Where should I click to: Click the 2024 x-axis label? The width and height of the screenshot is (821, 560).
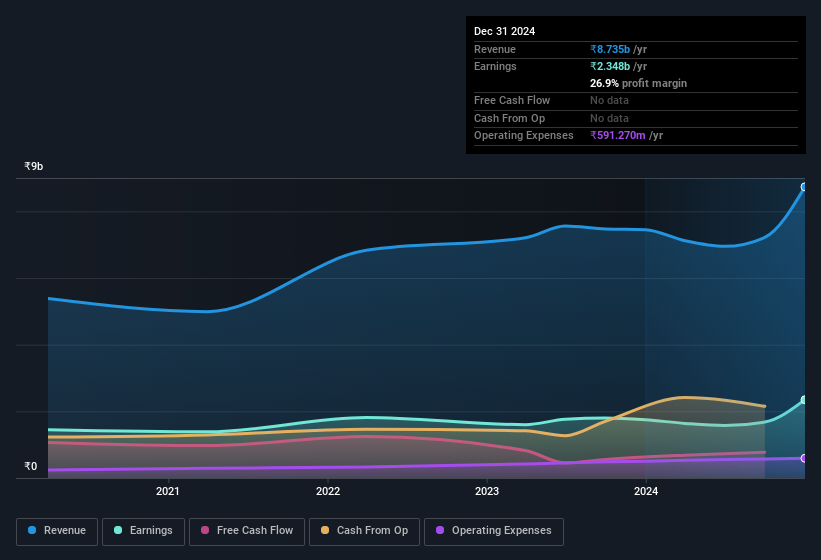click(x=646, y=491)
